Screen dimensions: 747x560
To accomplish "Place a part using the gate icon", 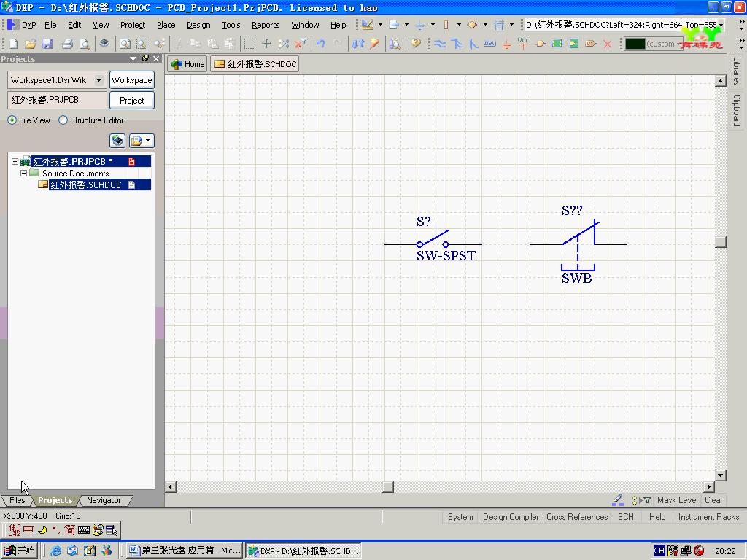I will (541, 44).
